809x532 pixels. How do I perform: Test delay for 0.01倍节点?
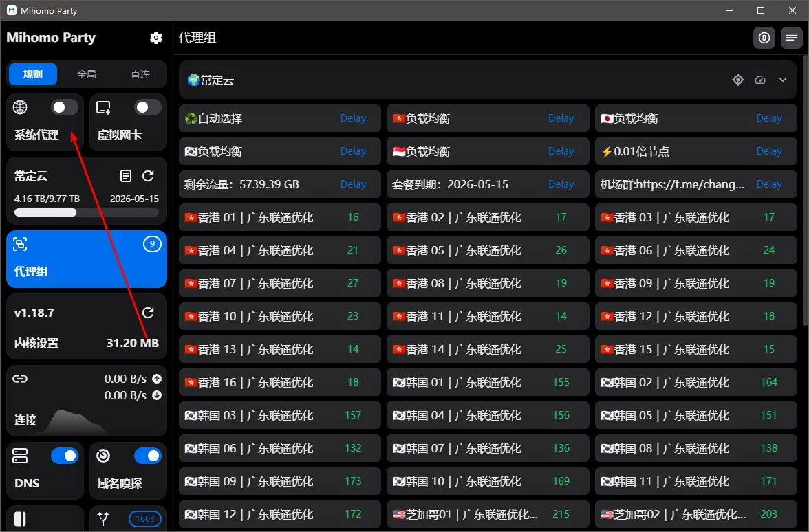click(769, 151)
